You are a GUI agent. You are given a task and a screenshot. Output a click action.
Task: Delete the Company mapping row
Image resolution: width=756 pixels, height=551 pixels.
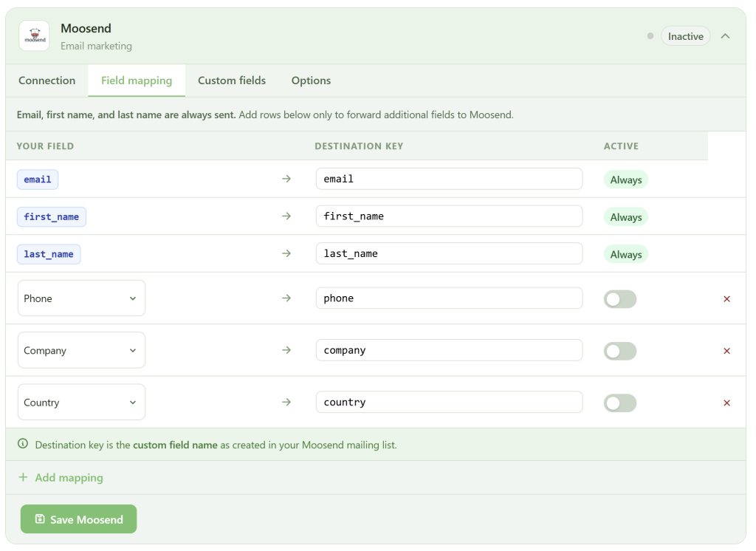[x=726, y=351]
